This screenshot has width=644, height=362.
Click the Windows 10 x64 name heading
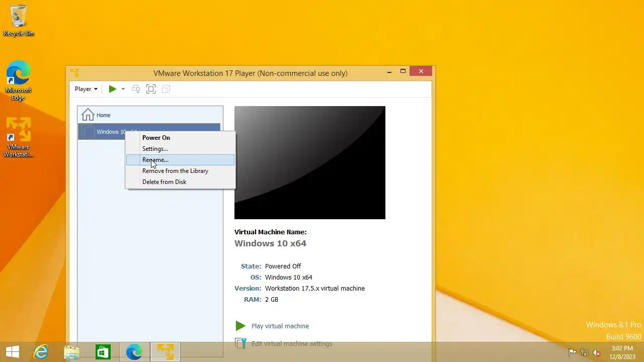pyautogui.click(x=270, y=243)
